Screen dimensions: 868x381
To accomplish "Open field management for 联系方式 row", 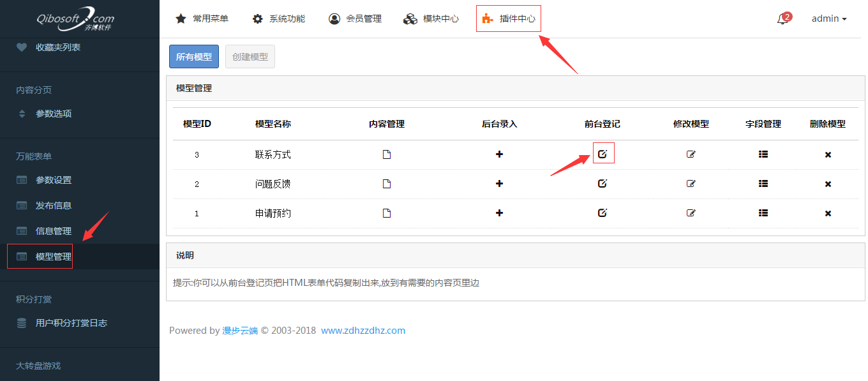I will click(763, 154).
